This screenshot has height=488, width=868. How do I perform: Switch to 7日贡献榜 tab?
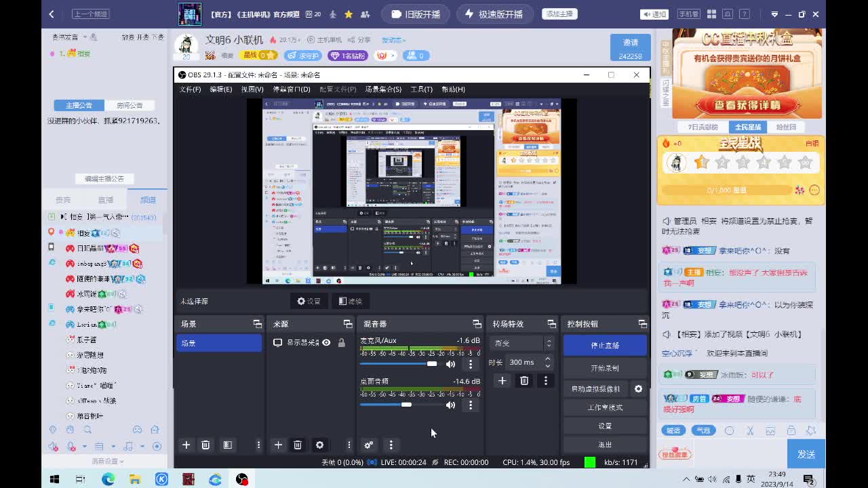[703, 127]
